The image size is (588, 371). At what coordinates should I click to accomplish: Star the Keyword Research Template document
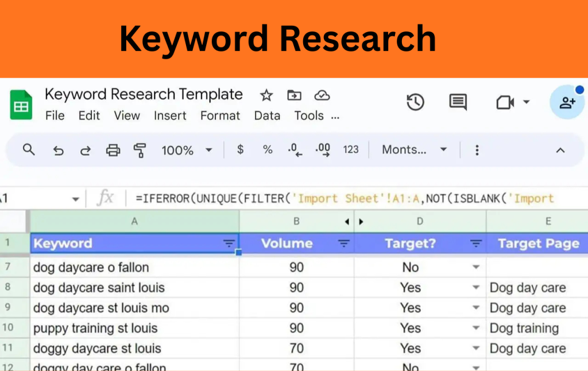[x=266, y=95]
